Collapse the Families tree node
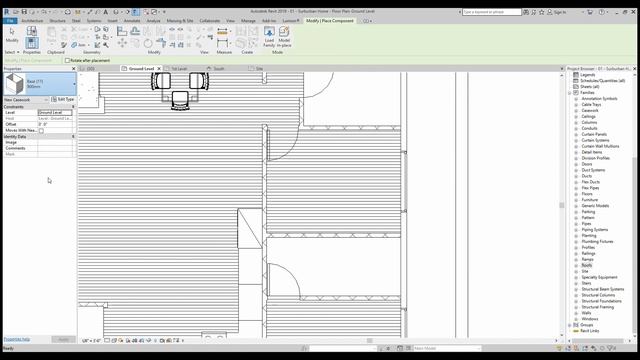 [x=570, y=93]
